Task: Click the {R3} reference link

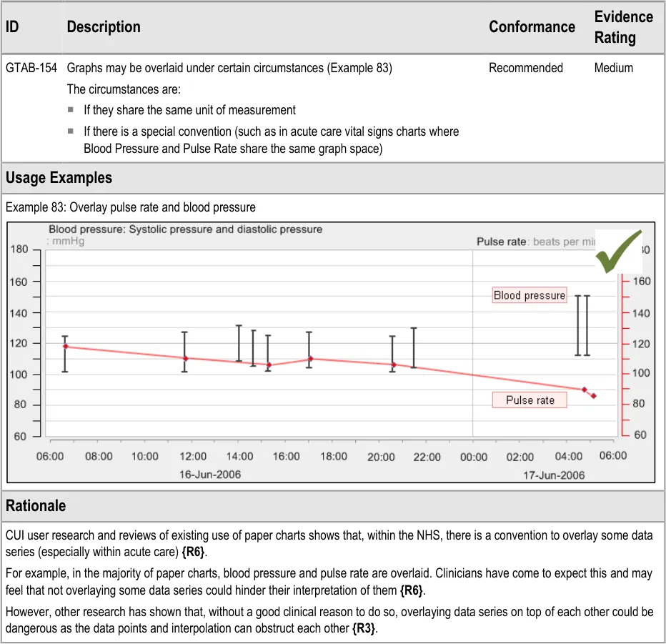Action: [364, 627]
